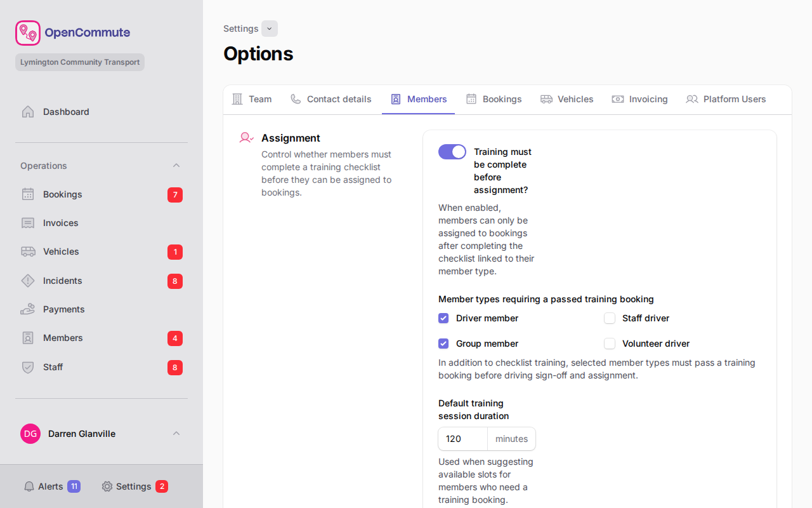The image size is (812, 508).
Task: Click the Staff badge showing 8
Action: 175,368
